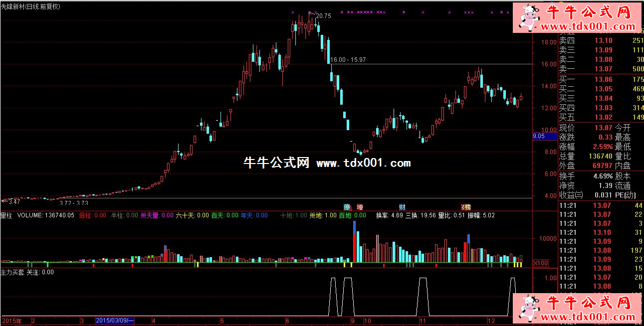
Task: Click the 3.72 - 3.73 gap label
Action: [x=74, y=203]
